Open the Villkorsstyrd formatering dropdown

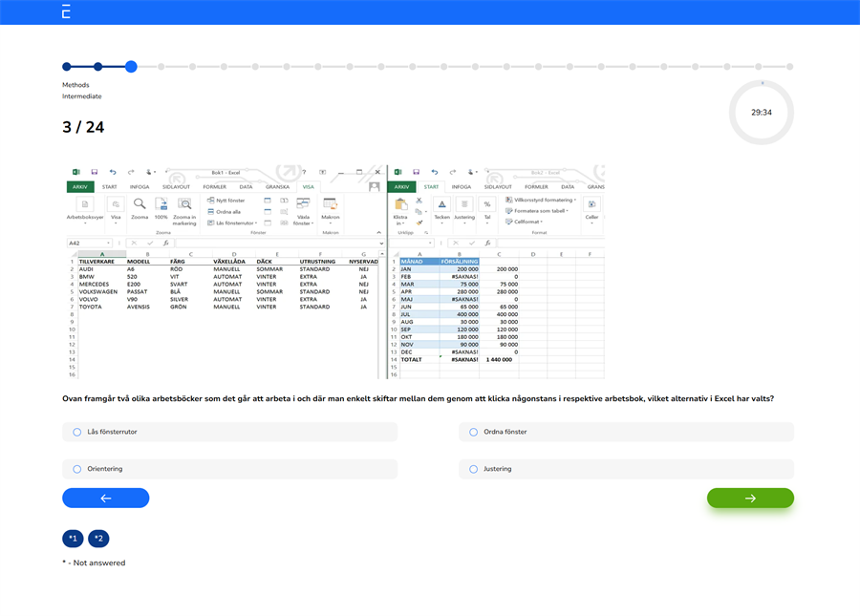(x=545, y=201)
